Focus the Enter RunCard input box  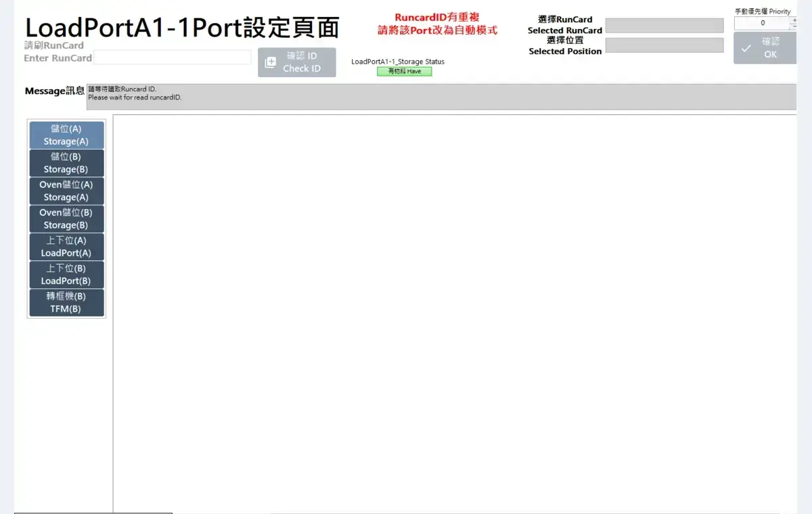tap(173, 57)
